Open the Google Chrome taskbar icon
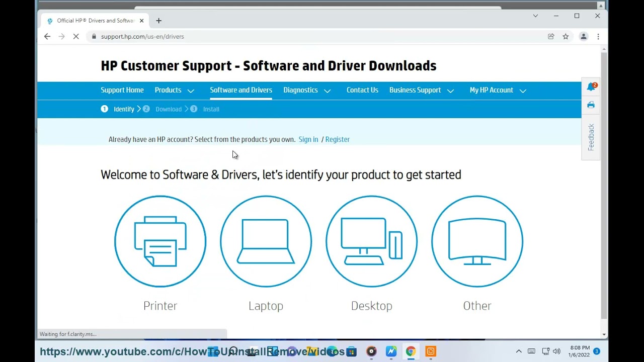Image resolution: width=644 pixels, height=362 pixels. (x=411, y=351)
